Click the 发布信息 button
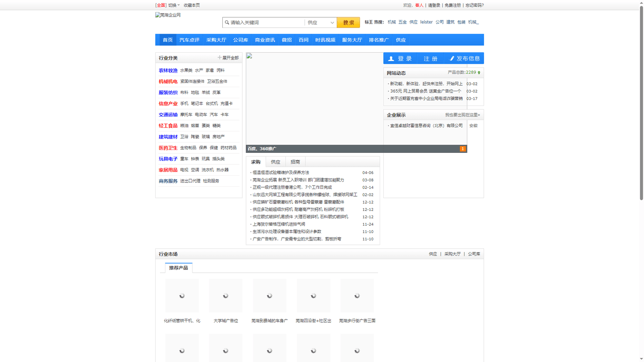The image size is (644, 362). [x=464, y=59]
